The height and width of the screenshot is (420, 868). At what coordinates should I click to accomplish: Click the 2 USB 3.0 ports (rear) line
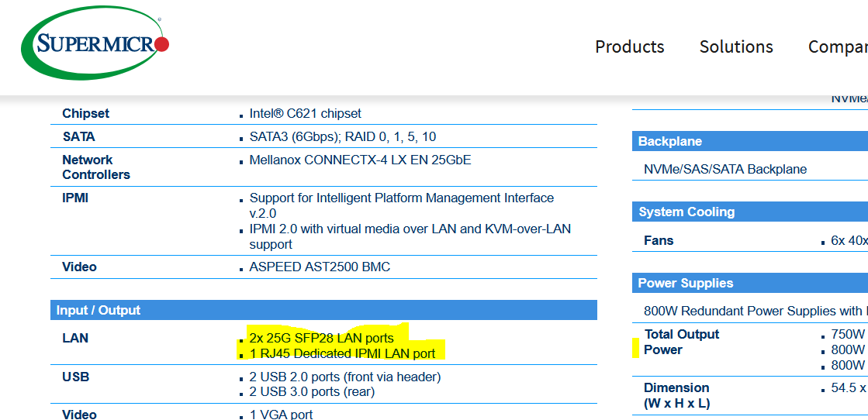pyautogui.click(x=312, y=391)
